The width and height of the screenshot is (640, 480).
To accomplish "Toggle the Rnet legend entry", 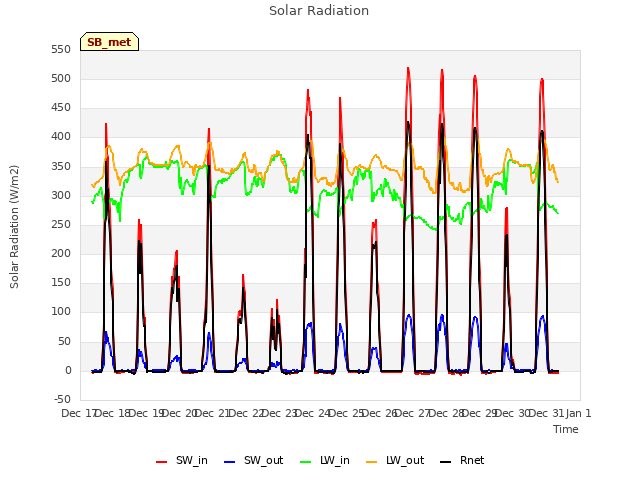I will (x=462, y=460).
